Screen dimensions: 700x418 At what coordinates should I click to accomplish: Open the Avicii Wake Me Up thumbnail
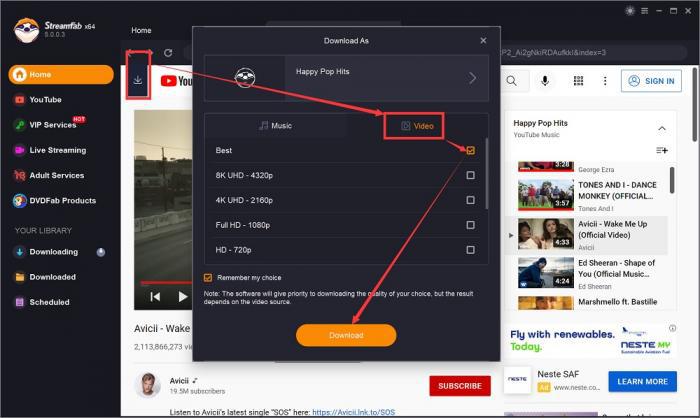[x=546, y=234]
